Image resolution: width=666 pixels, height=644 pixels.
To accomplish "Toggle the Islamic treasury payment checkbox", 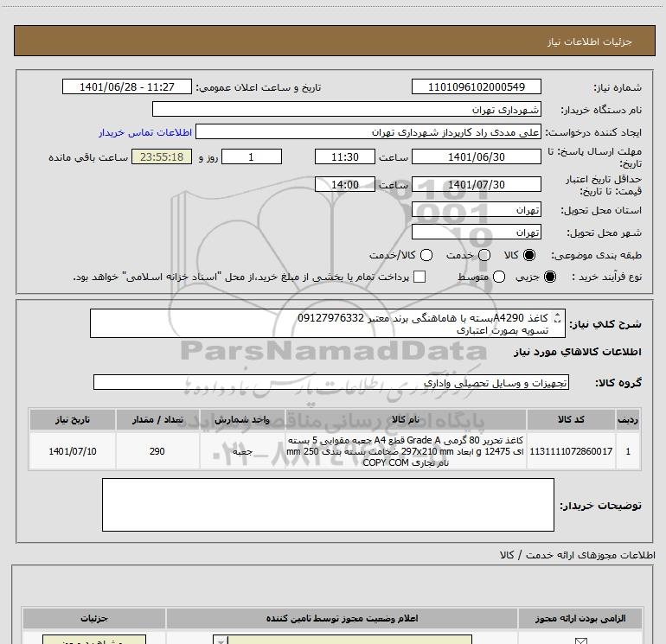I will point(419,277).
